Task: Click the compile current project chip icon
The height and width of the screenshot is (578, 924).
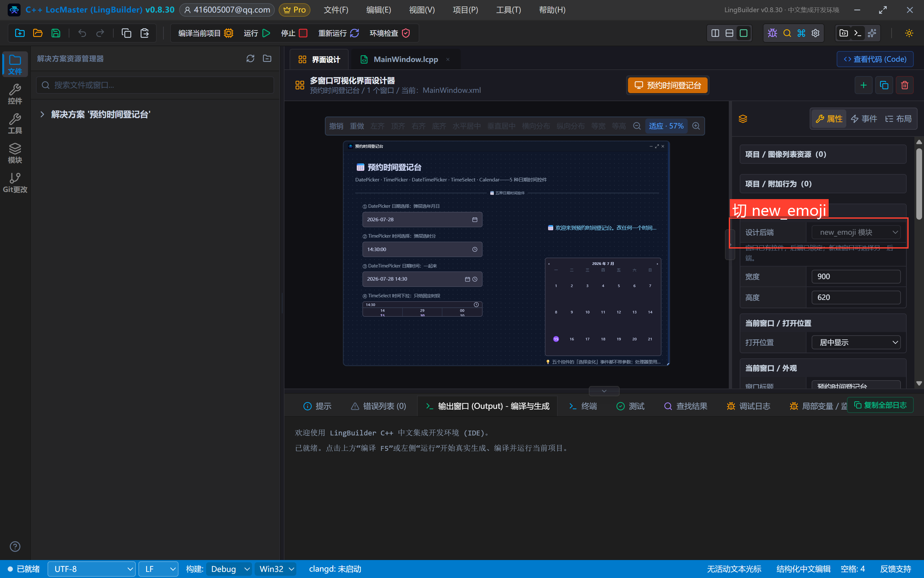Action: click(229, 33)
